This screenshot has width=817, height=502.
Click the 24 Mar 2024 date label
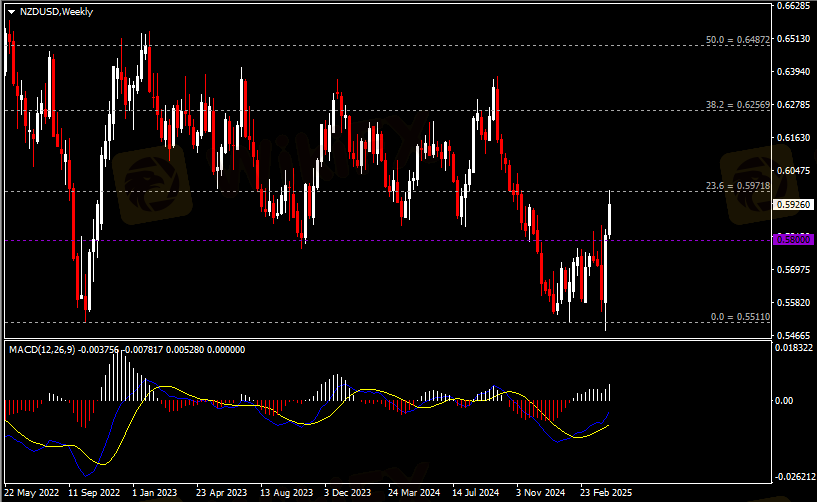coord(414,493)
